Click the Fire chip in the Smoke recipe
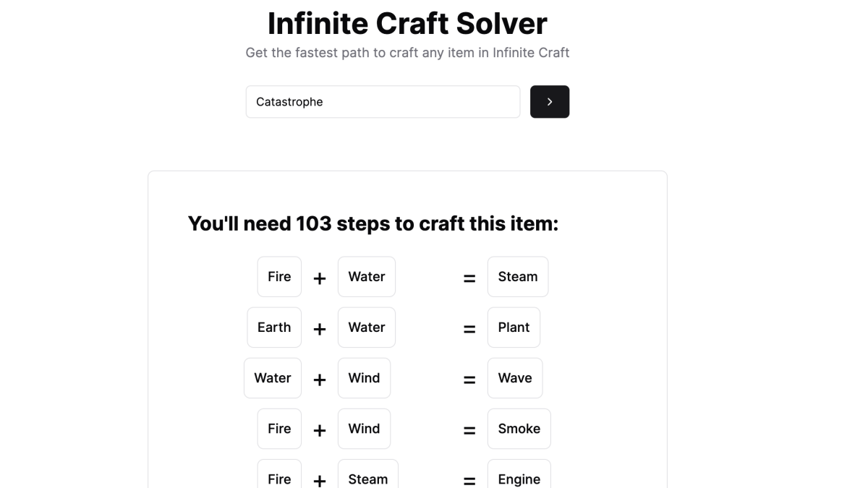Viewport: 868px width, 488px height. [x=279, y=429]
